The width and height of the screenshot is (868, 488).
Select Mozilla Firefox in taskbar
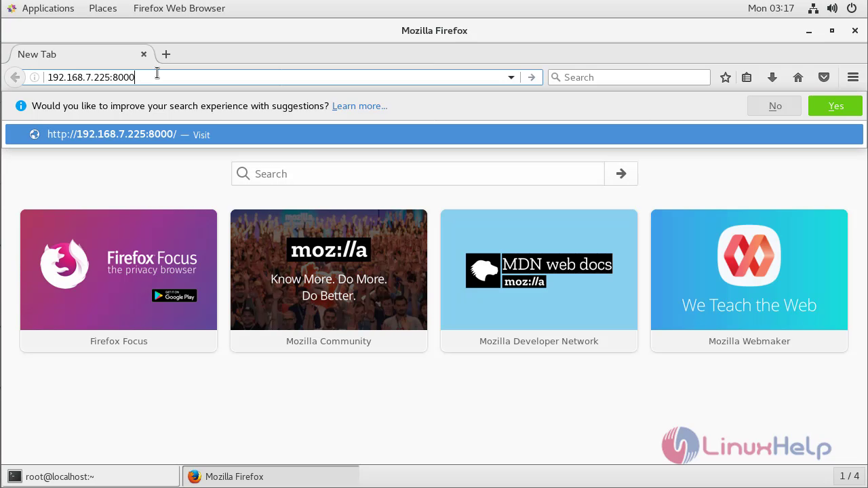[x=271, y=476]
